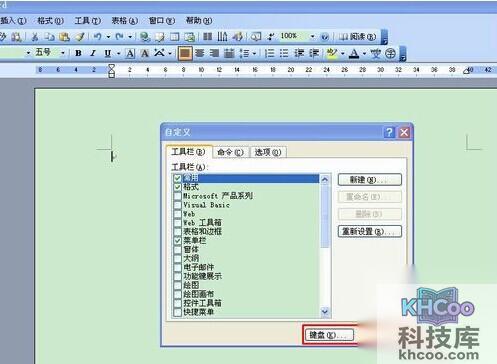Click the Cut scissors icon

coord(35,37)
